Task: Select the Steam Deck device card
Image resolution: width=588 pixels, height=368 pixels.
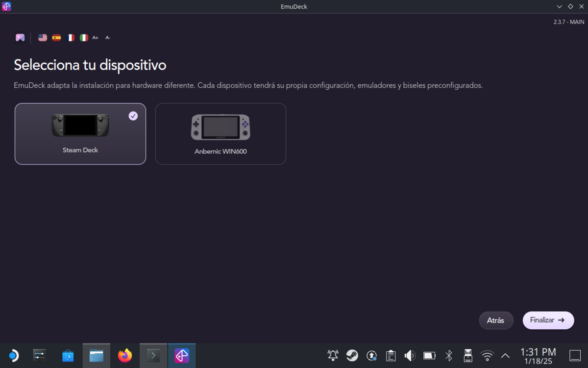Action: (x=80, y=134)
